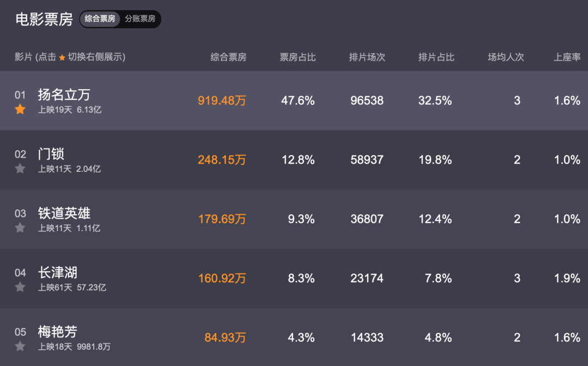Click the orange star beside 扬名立万
Image resolution: width=588 pixels, height=366 pixels.
click(20, 109)
